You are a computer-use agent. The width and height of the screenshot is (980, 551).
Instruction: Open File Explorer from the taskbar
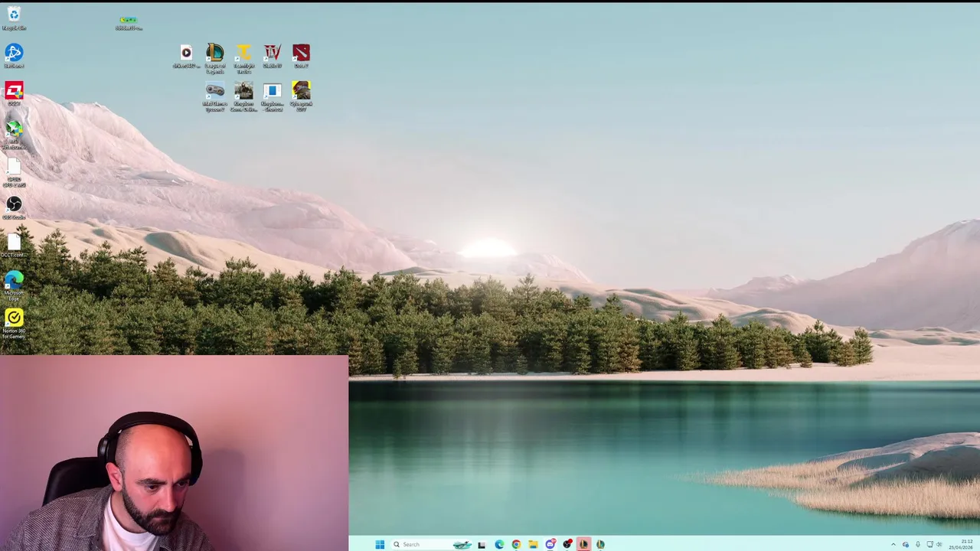[533, 544]
